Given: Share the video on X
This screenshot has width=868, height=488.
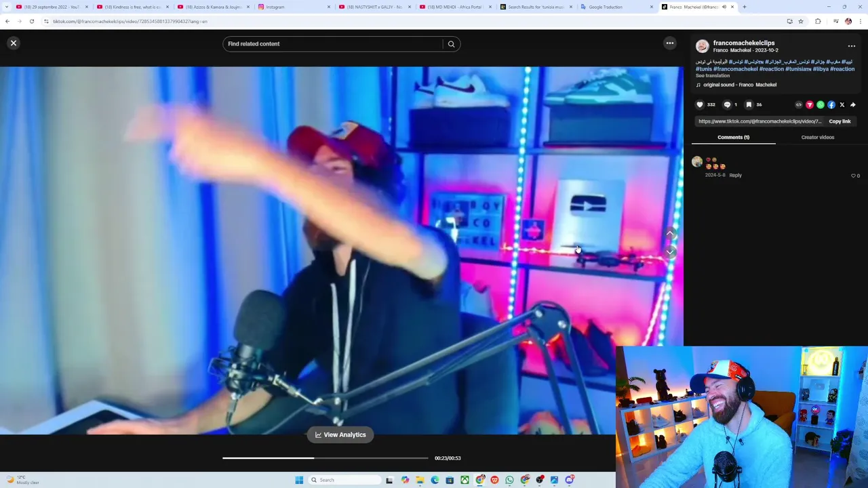Looking at the screenshot, I should tap(842, 105).
